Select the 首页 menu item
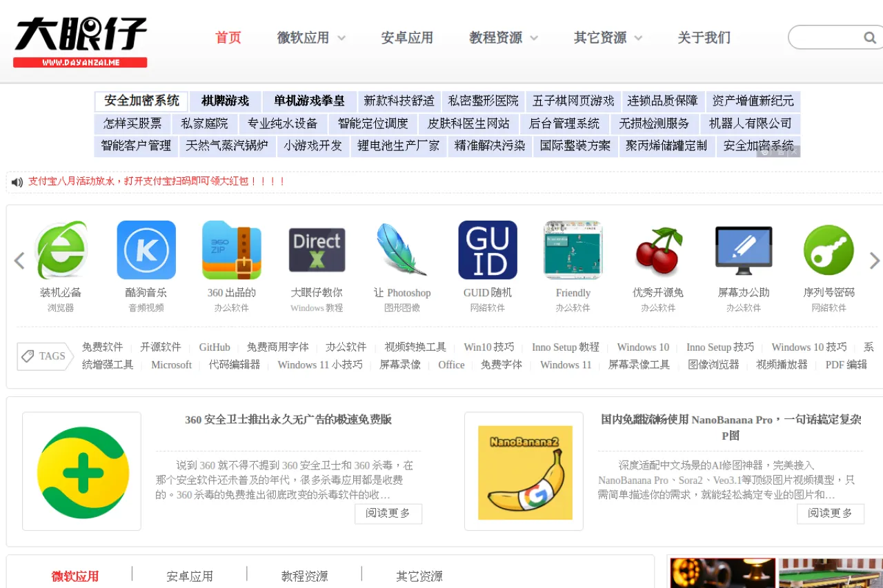Image resolution: width=883 pixels, height=588 pixels. point(228,38)
